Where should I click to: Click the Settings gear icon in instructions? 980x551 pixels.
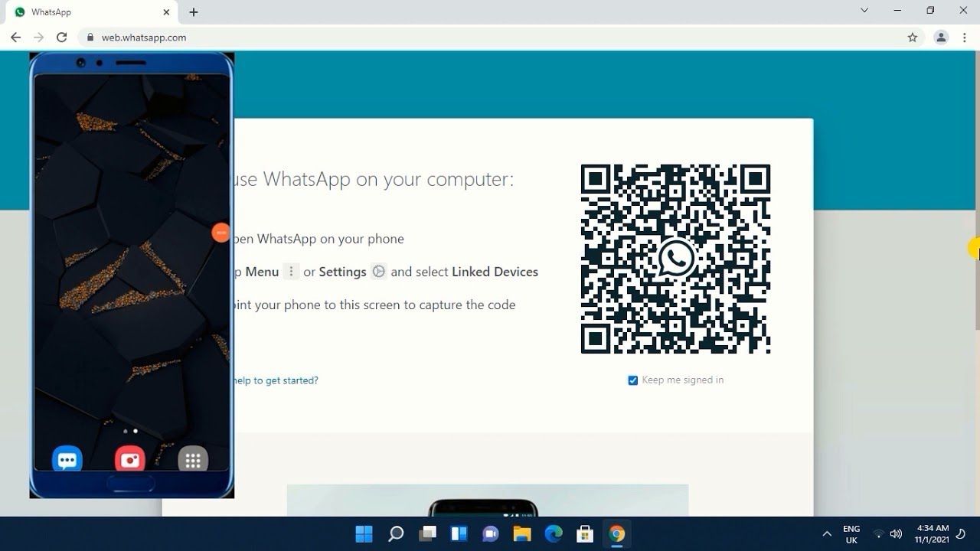(x=378, y=272)
